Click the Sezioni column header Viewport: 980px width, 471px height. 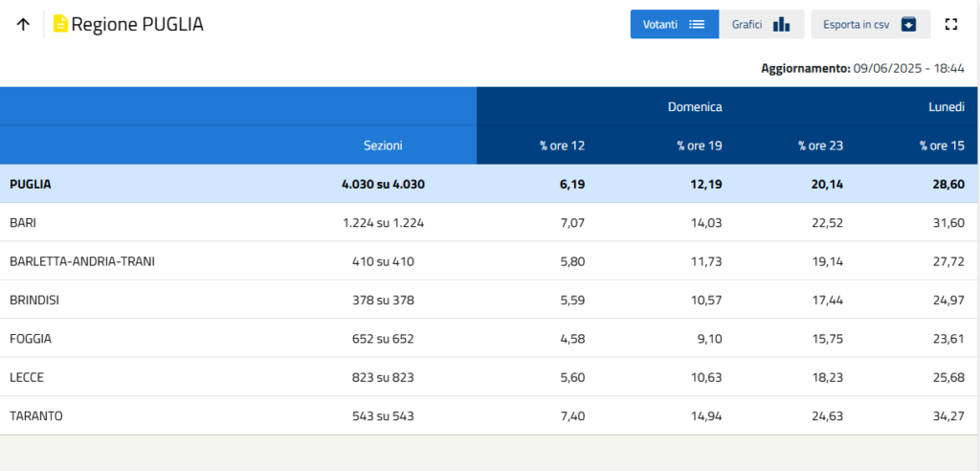[383, 146]
